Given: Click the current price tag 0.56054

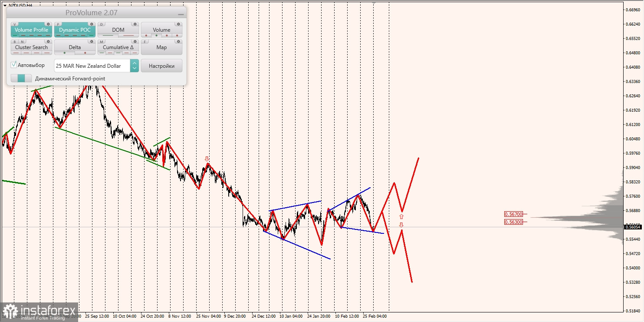Looking at the screenshot, I should click(634, 227).
